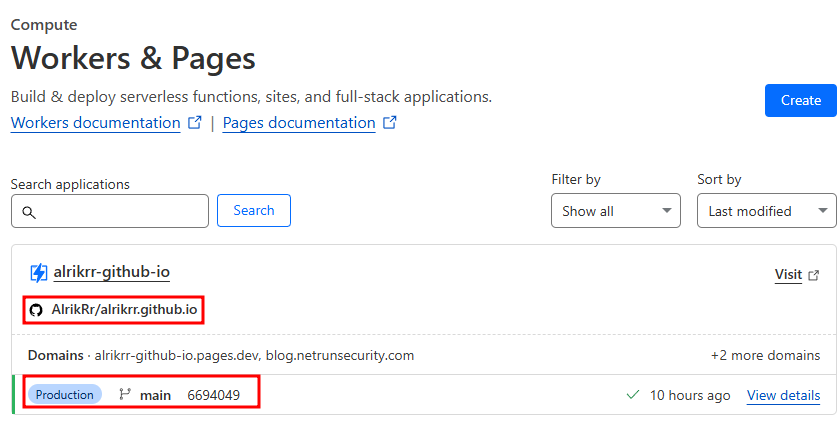
Task: Click the Pages lightning bolt icon
Action: point(39,273)
